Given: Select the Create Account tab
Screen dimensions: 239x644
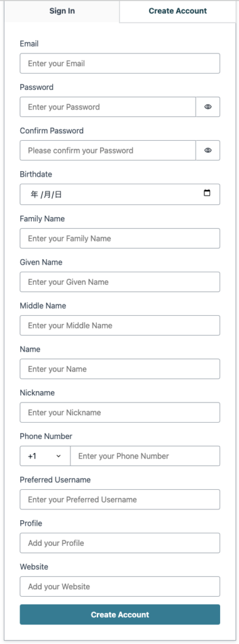Looking at the screenshot, I should click(178, 11).
